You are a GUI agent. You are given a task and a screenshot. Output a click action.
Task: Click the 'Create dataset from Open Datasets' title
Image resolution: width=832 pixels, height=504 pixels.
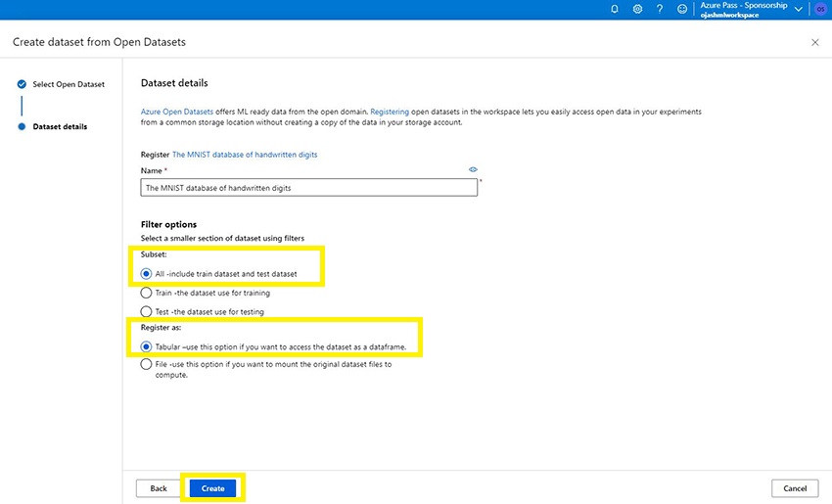(x=99, y=42)
